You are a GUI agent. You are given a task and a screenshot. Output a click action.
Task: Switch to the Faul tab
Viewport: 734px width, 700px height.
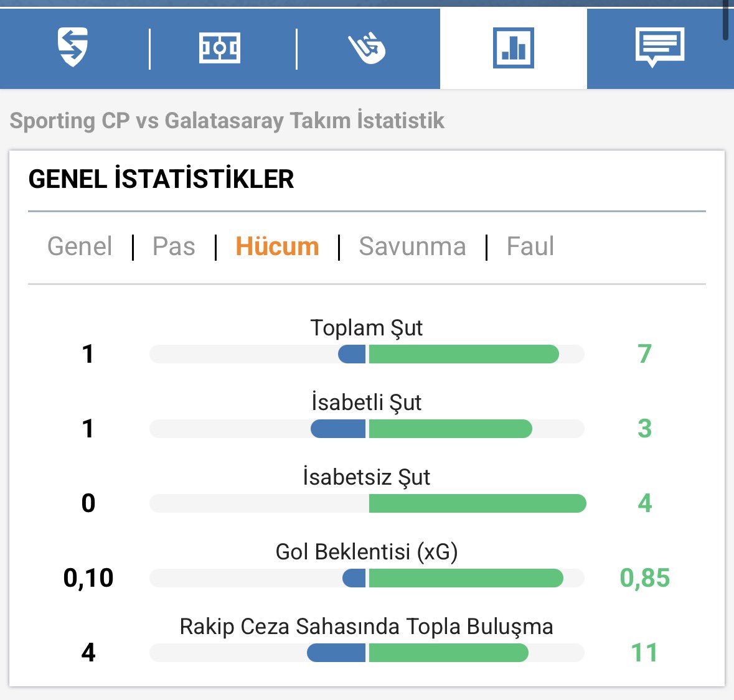coord(530,246)
